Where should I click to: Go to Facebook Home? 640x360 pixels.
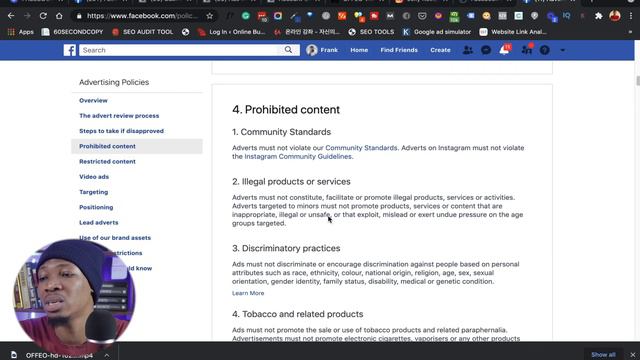click(x=359, y=50)
